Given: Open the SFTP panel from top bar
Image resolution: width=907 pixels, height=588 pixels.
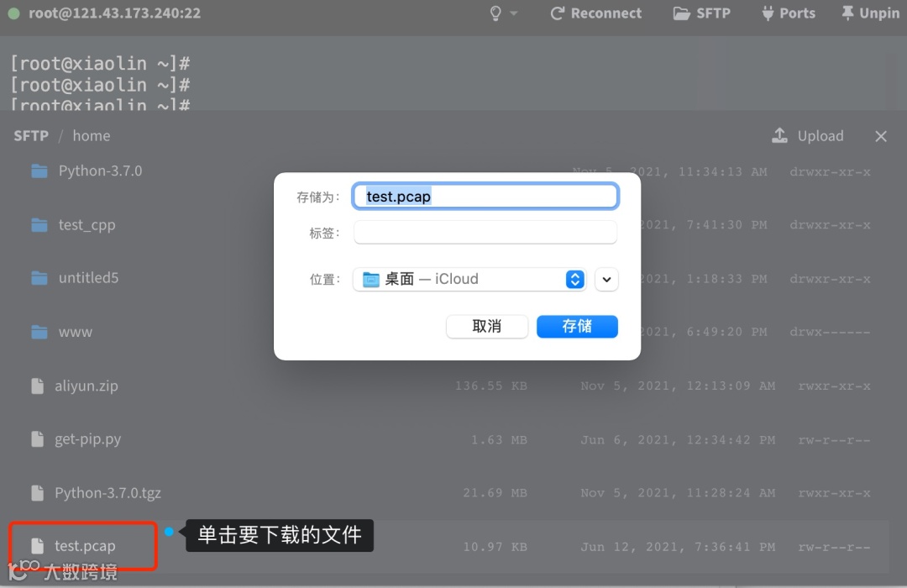Looking at the screenshot, I should pos(701,13).
